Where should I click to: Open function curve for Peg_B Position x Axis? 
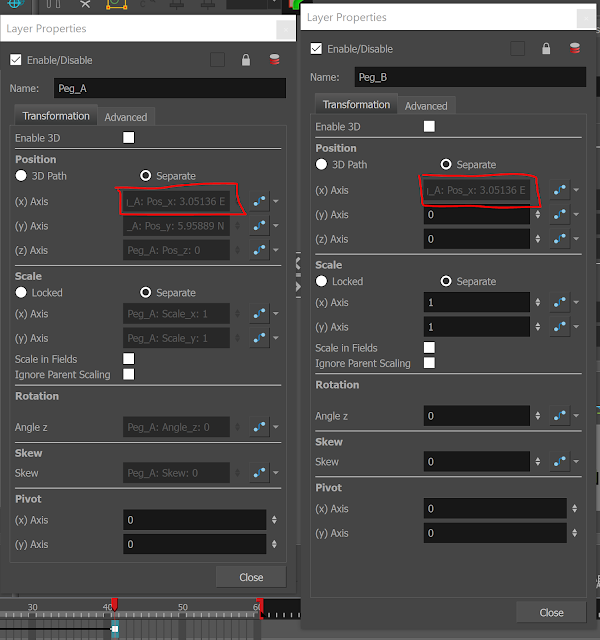click(x=560, y=190)
